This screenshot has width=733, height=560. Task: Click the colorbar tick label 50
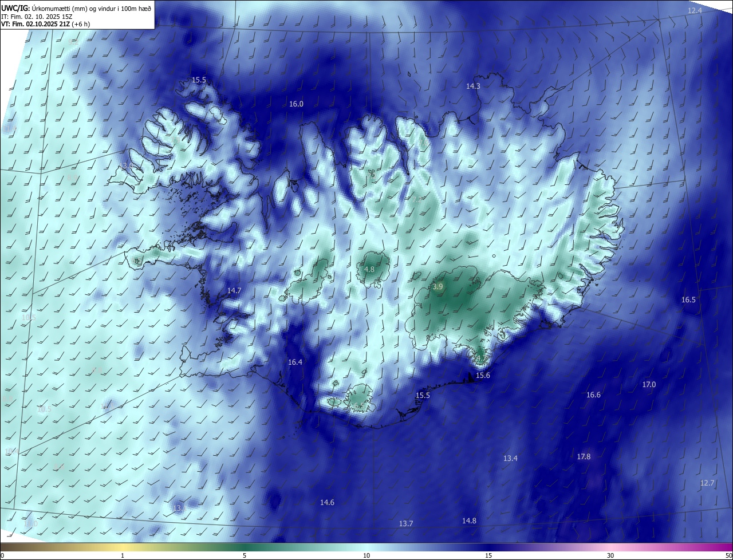click(729, 556)
